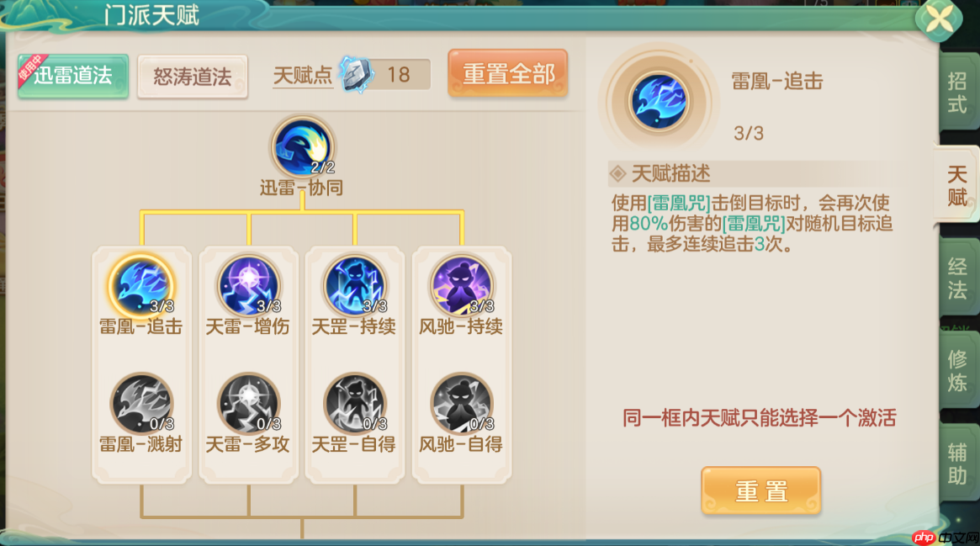Viewport: 980px width, 546px height.
Task: Select the 天雷-增伤 talent icon
Action: pyautogui.click(x=249, y=285)
